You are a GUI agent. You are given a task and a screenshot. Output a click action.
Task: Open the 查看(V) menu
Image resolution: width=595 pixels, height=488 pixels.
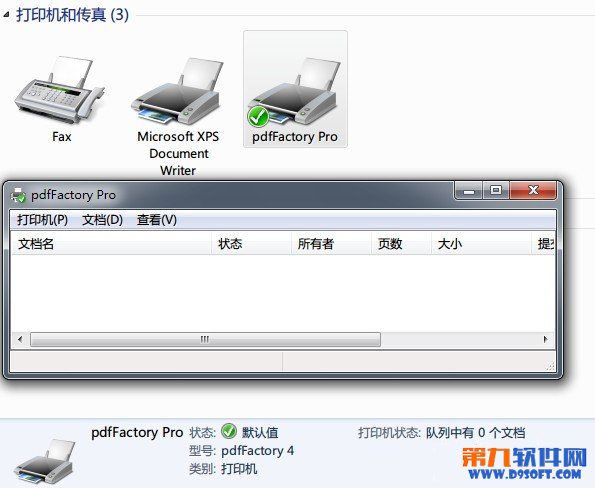[x=157, y=220]
